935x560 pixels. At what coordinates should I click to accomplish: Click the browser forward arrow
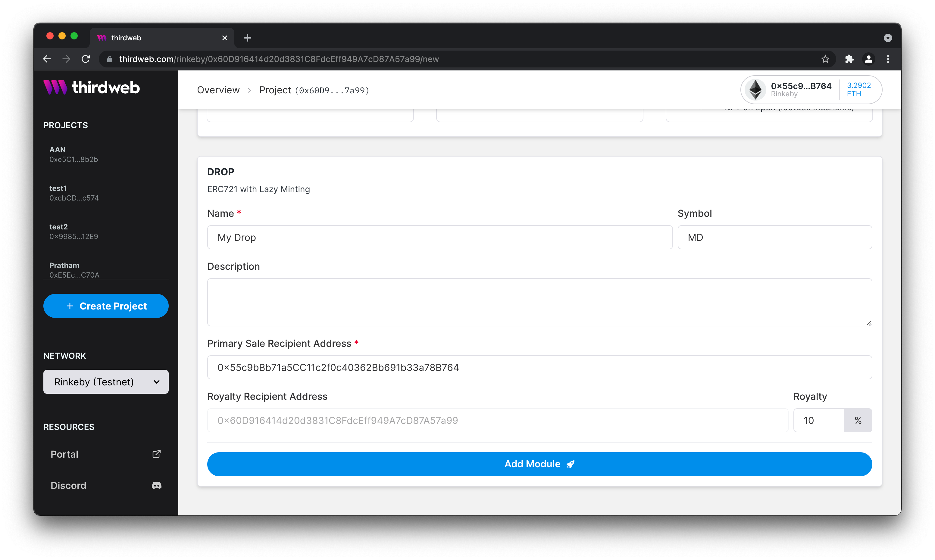click(x=66, y=59)
